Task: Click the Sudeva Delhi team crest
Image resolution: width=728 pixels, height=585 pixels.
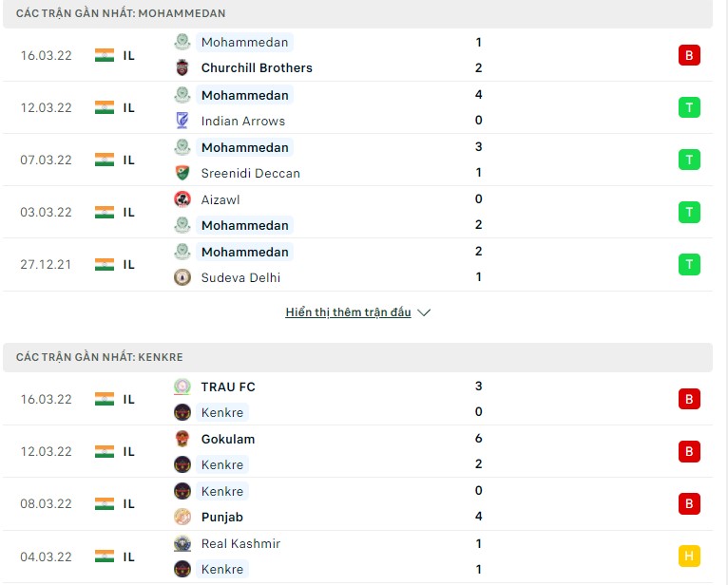Action: [182, 277]
